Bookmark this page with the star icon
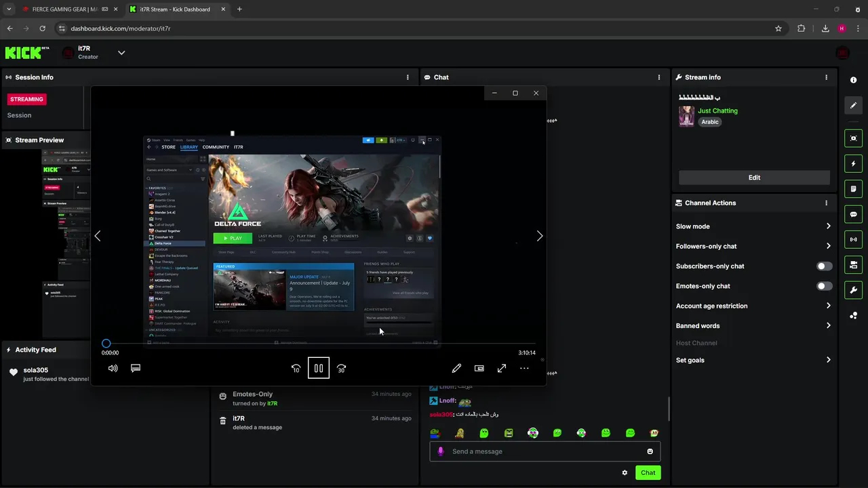This screenshot has height=488, width=868. click(x=778, y=28)
